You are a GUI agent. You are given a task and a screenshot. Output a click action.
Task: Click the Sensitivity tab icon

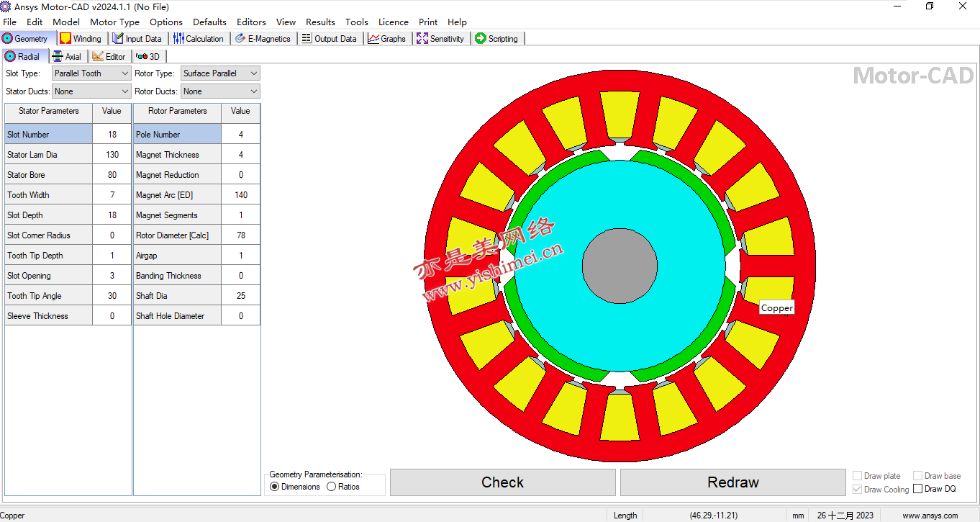pos(422,38)
